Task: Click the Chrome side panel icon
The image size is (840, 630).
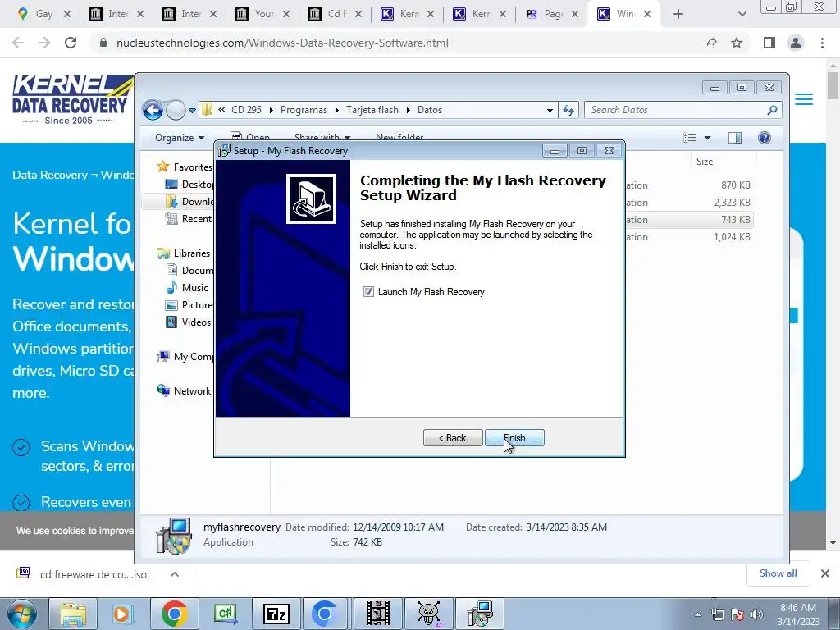Action: click(x=769, y=43)
